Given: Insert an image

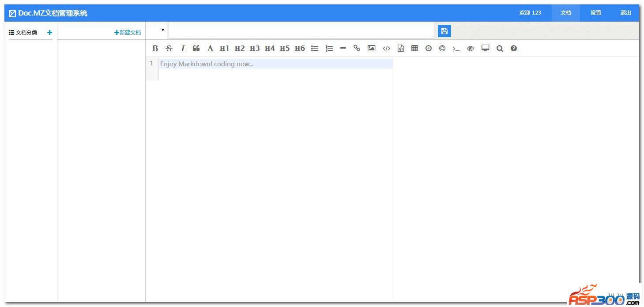Looking at the screenshot, I should coord(371,49).
